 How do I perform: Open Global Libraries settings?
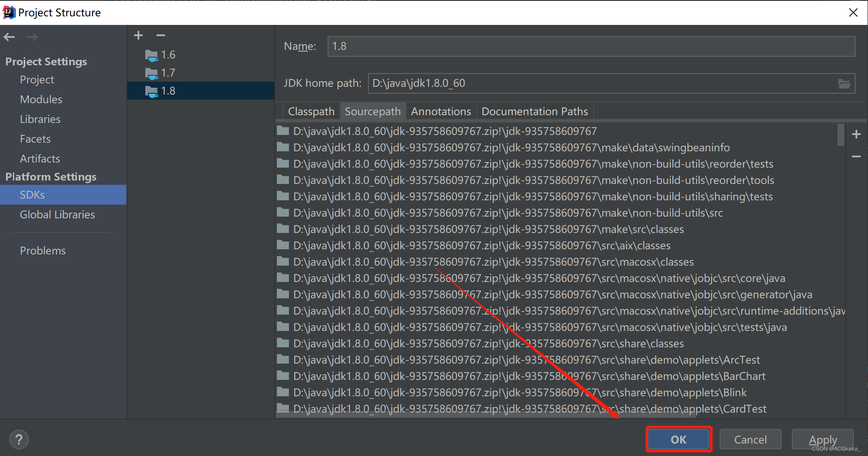(57, 214)
